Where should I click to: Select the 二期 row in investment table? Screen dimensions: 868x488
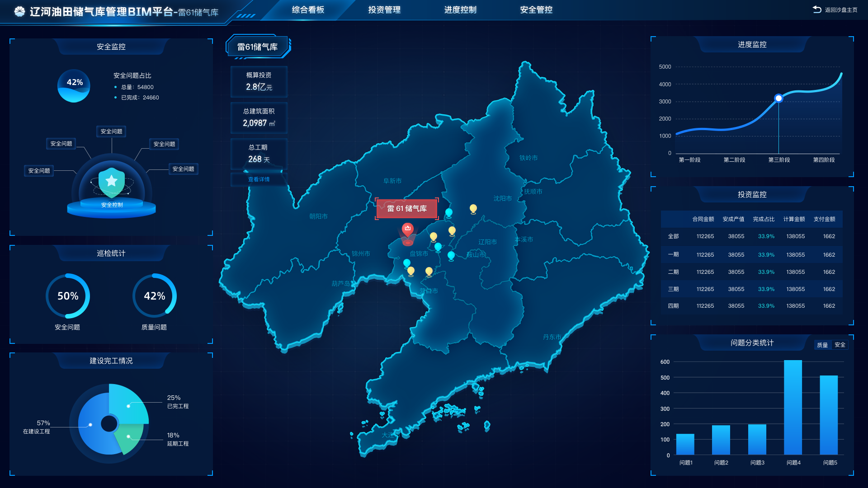[x=751, y=272]
